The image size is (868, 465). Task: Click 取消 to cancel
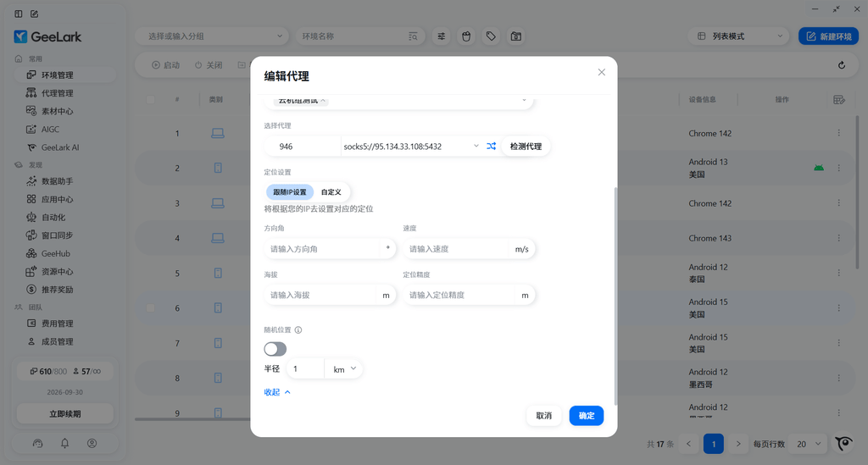click(x=543, y=416)
